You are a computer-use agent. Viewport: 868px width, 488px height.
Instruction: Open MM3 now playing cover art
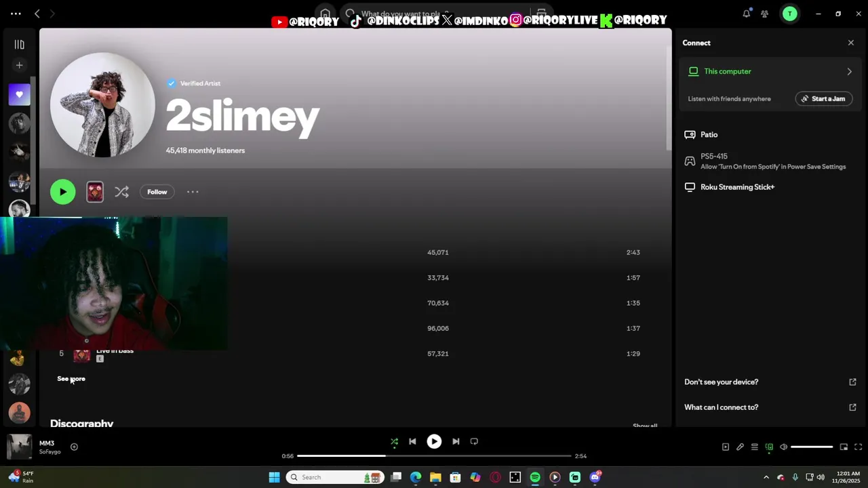point(19,447)
